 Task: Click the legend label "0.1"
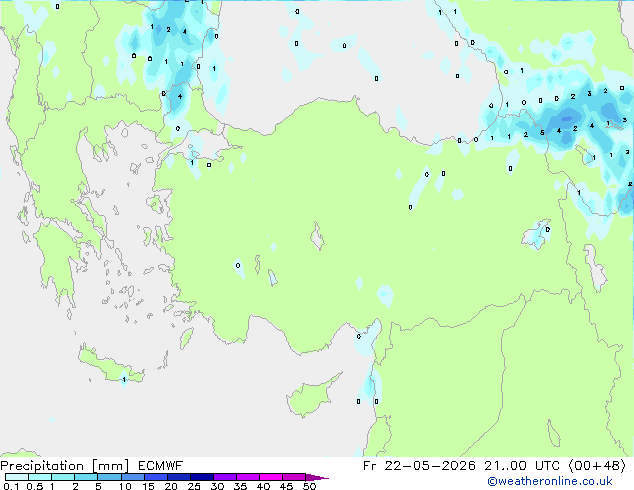point(11,486)
